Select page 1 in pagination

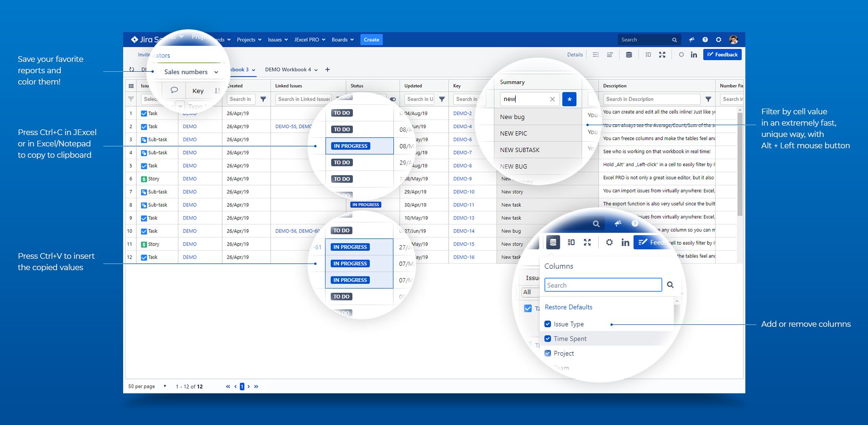coord(242,386)
